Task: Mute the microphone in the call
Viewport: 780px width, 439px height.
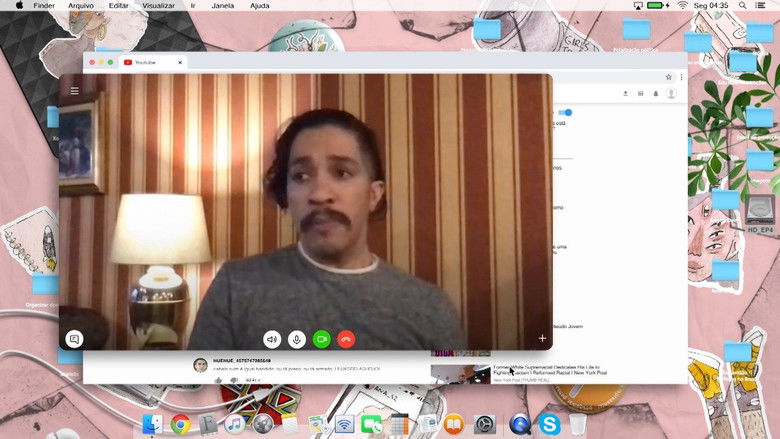Action: [x=297, y=339]
